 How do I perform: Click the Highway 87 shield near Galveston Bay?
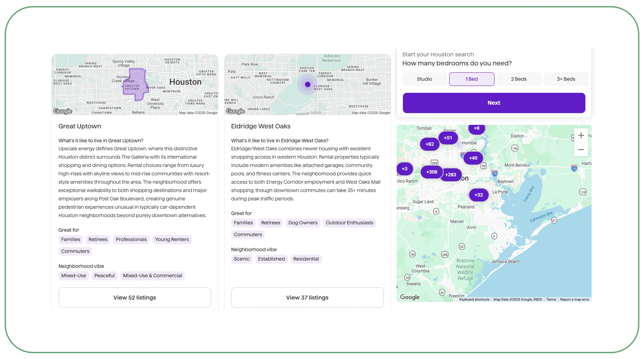click(x=554, y=221)
